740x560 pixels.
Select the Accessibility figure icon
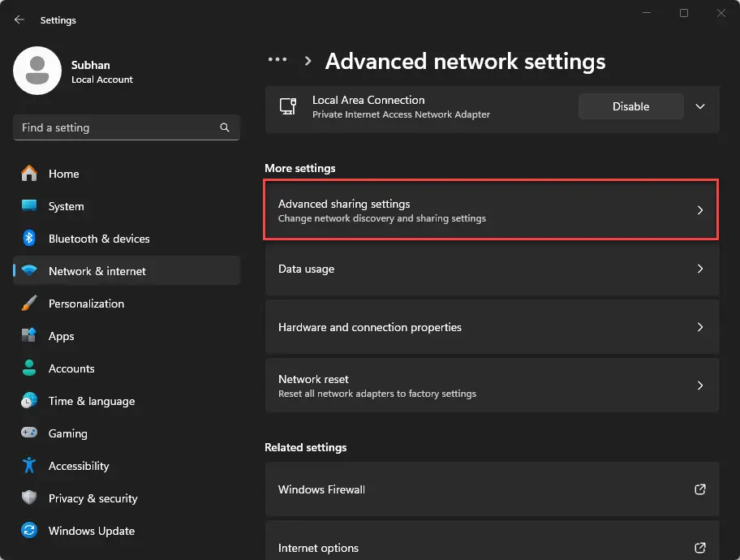pyautogui.click(x=29, y=466)
